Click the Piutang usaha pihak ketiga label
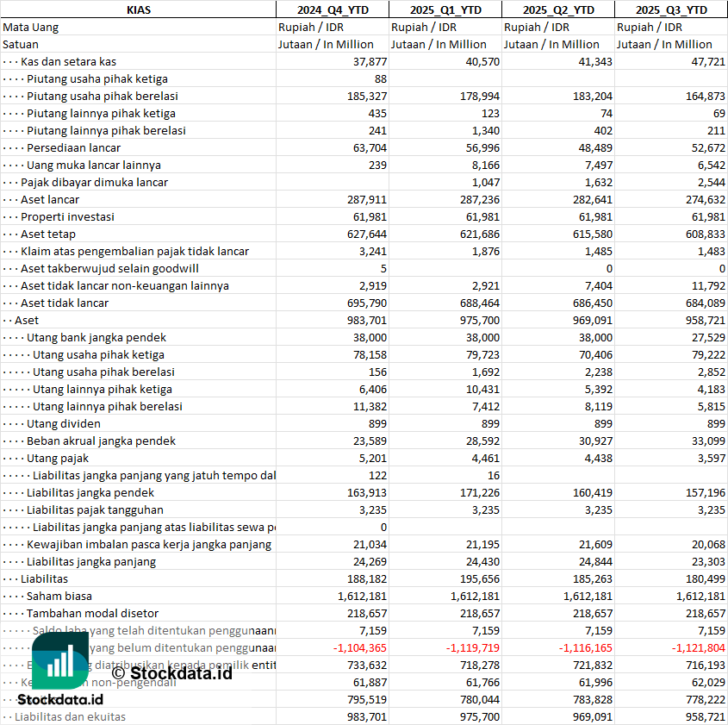This screenshot has height=725, width=728. point(97,79)
